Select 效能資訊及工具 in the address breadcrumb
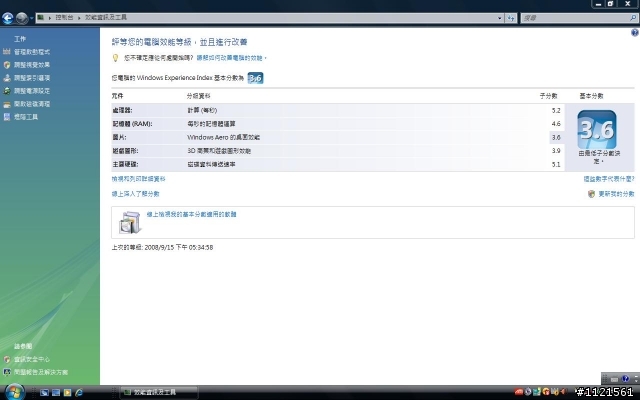The height and width of the screenshot is (400, 640). click(x=106, y=18)
